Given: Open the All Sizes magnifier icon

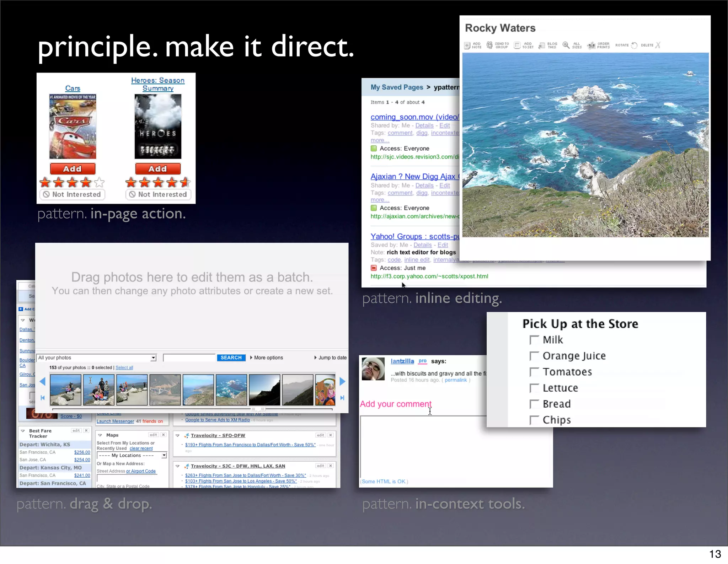Looking at the screenshot, I should click(566, 45).
